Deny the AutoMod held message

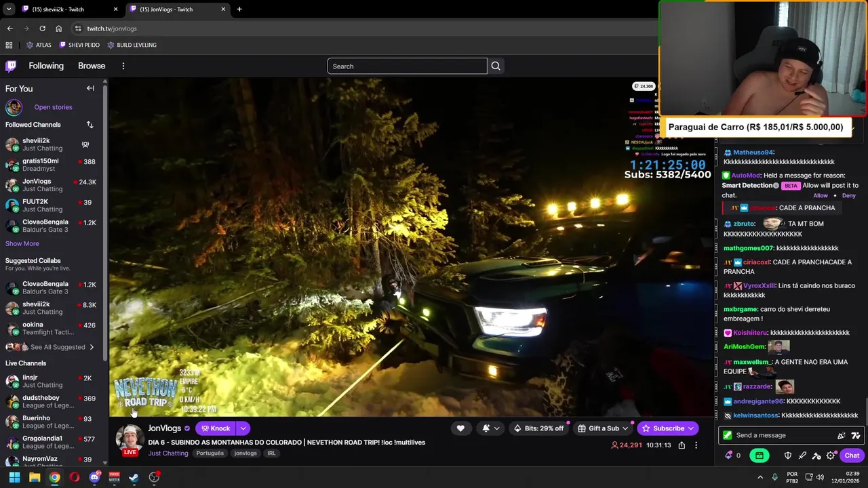tap(849, 195)
